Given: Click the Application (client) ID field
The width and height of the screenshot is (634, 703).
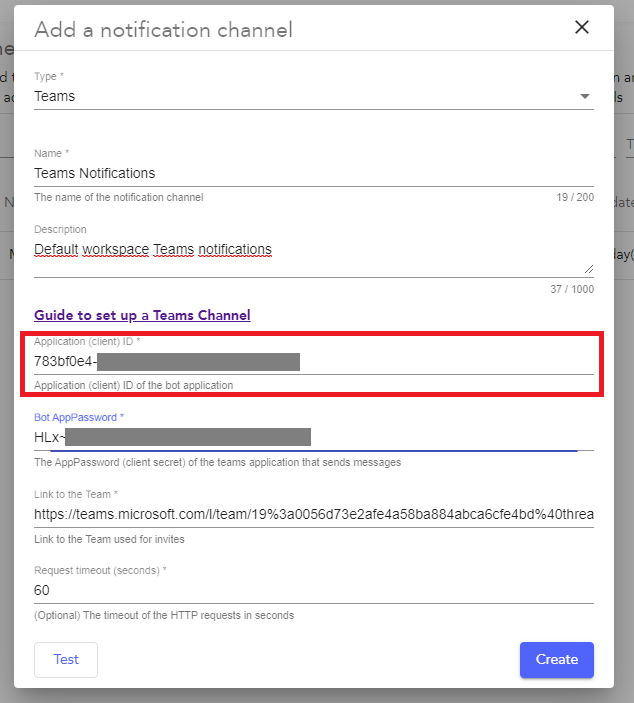Looking at the screenshot, I should click(x=314, y=361).
